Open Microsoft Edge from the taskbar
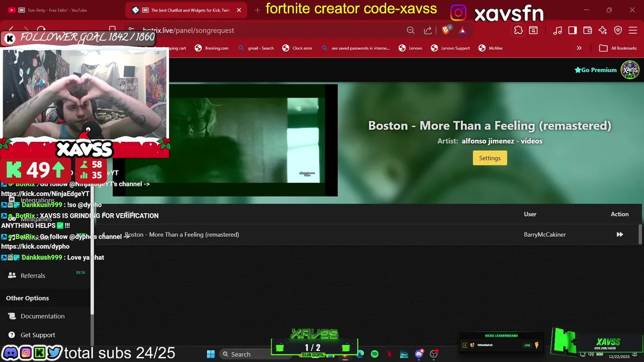 click(360, 354)
